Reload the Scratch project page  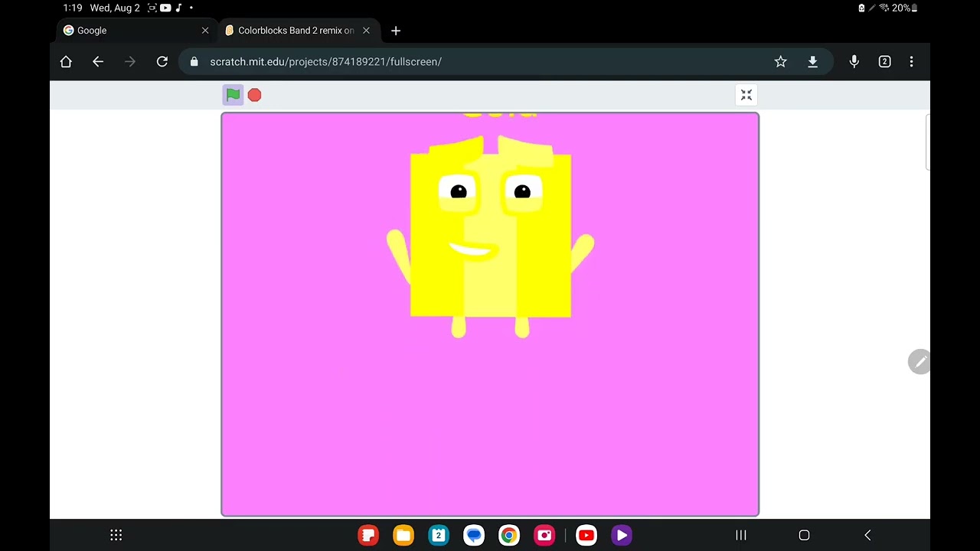[x=162, y=61]
